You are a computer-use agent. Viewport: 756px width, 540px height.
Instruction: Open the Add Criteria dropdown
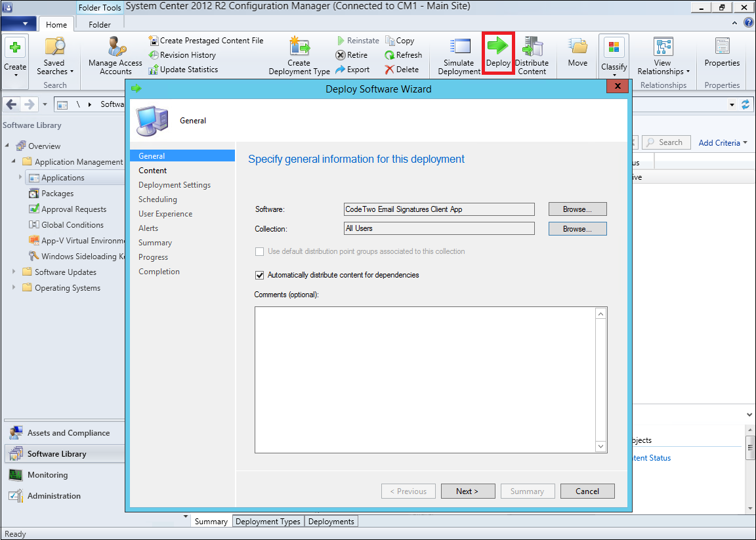click(x=723, y=143)
